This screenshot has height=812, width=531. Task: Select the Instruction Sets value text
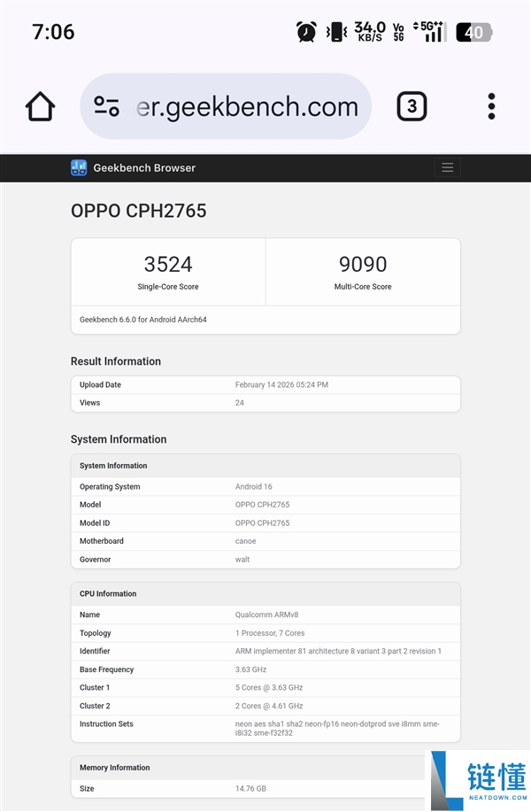[337, 728]
